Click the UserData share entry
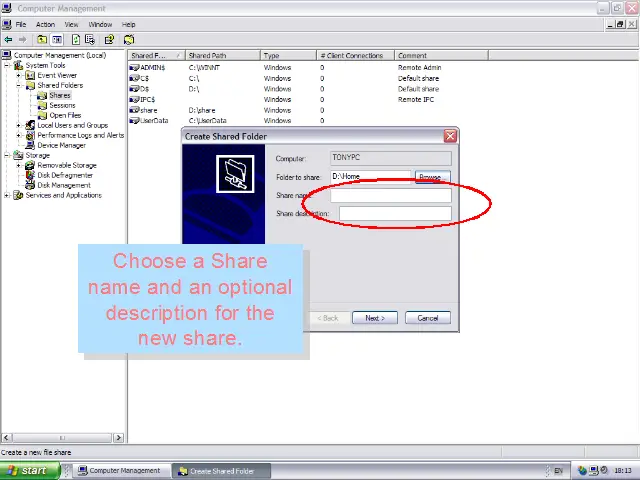The image size is (640, 480). (x=153, y=121)
